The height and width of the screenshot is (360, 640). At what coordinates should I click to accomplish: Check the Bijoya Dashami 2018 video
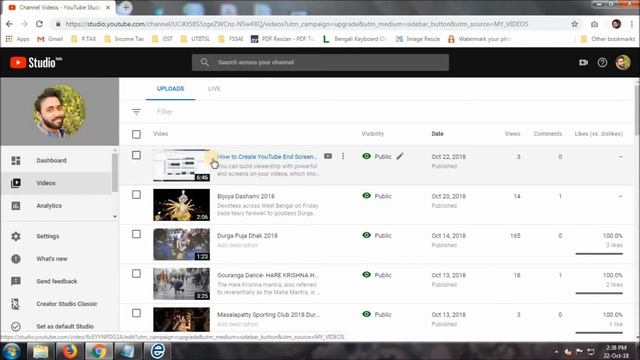[x=136, y=195]
